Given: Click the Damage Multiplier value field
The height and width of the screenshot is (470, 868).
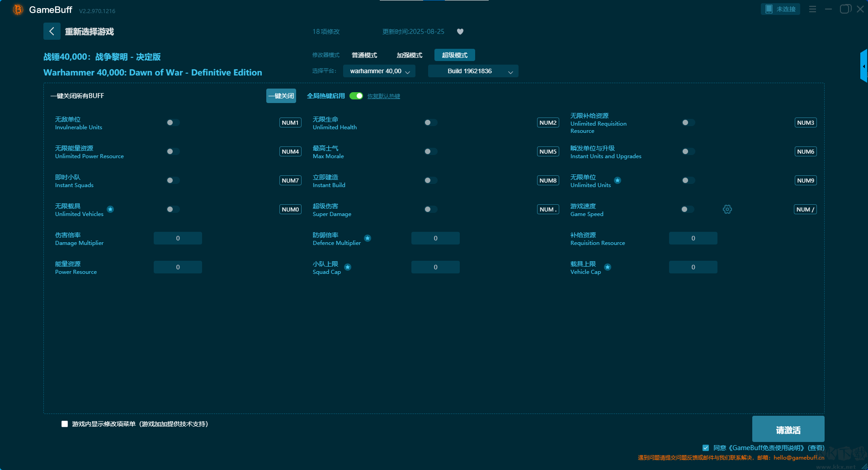Looking at the screenshot, I should (x=178, y=238).
